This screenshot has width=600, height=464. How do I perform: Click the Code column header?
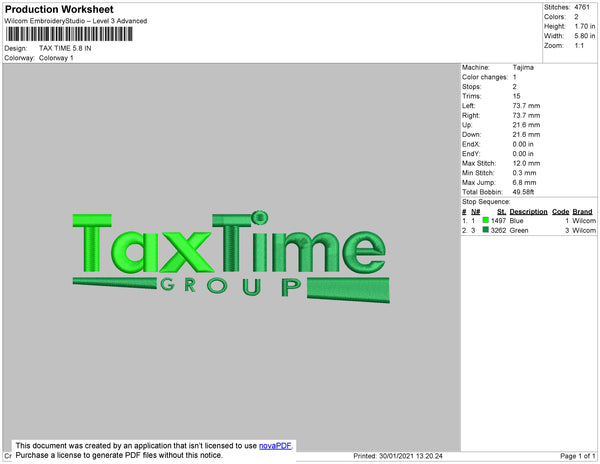coord(561,212)
